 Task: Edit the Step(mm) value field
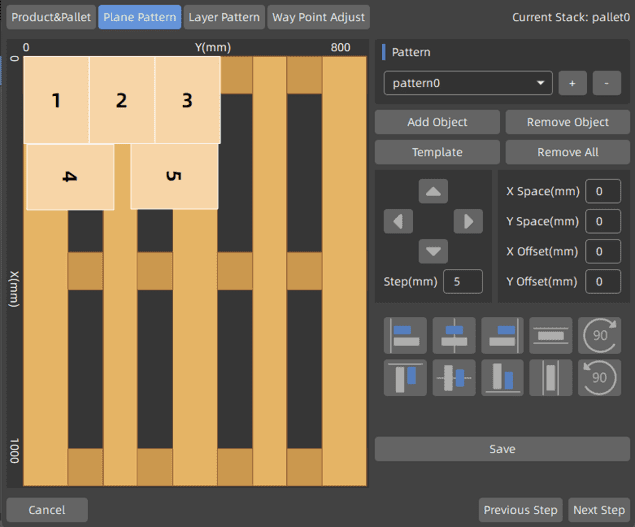[x=463, y=281]
